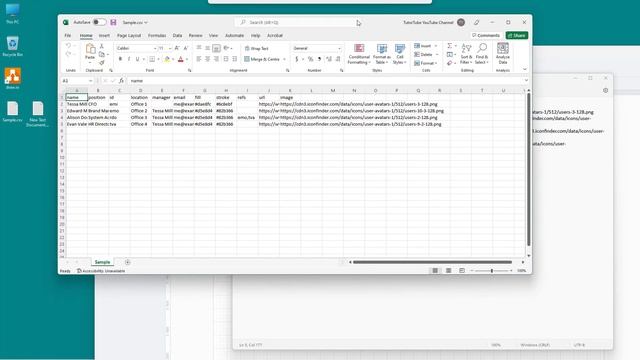This screenshot has height=360, width=640.
Task: Open the font name dropdown (Calibri)
Action: point(155,48)
